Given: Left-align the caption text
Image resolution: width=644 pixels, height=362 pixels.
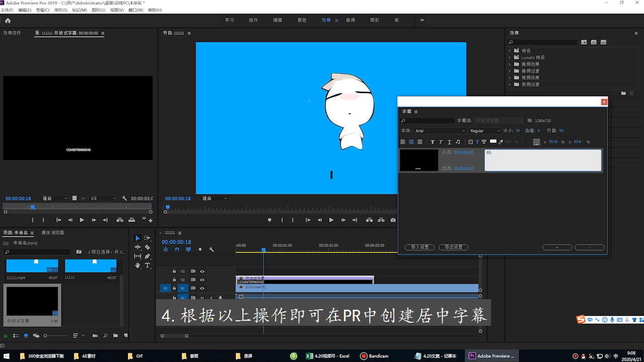Looking at the screenshot, I should tap(403, 142).
